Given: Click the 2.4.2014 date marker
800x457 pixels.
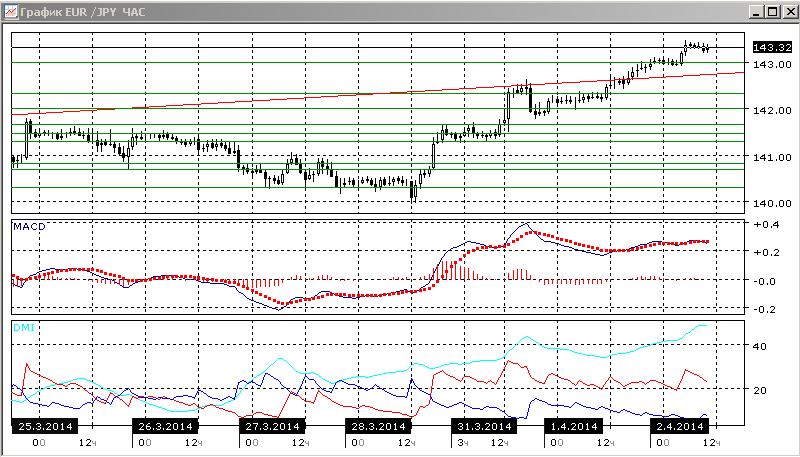Looking at the screenshot, I should point(680,426).
